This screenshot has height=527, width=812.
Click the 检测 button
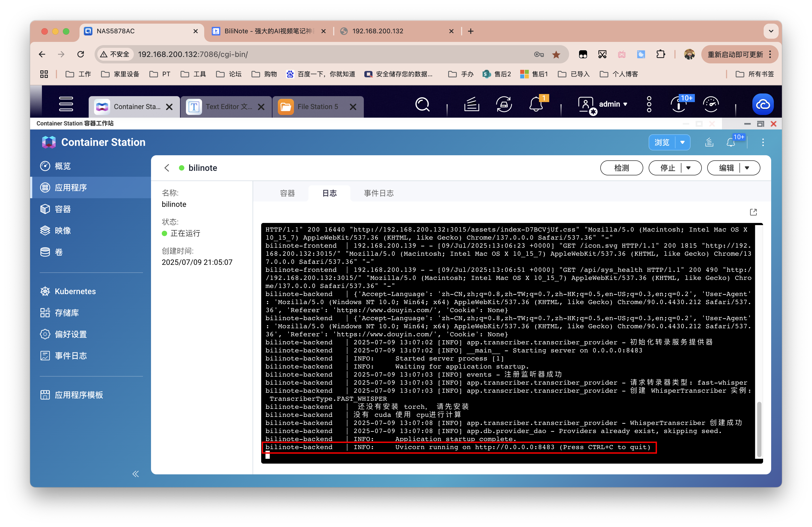coord(621,168)
